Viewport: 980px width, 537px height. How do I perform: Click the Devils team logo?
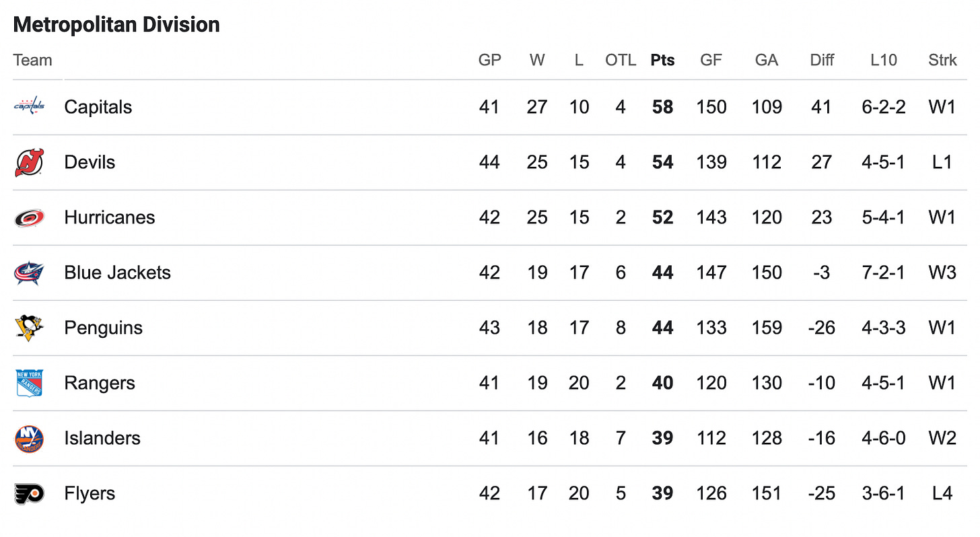(x=30, y=162)
